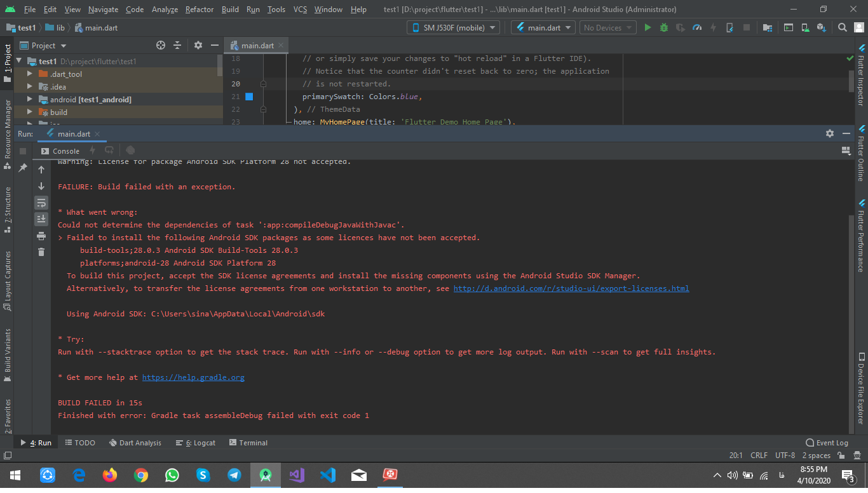Open the Flutter Performance side panel

(861, 236)
